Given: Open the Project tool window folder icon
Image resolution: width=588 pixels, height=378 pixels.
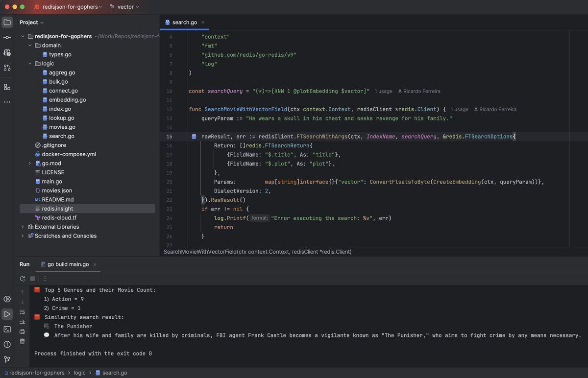Looking at the screenshot, I should coord(7,22).
